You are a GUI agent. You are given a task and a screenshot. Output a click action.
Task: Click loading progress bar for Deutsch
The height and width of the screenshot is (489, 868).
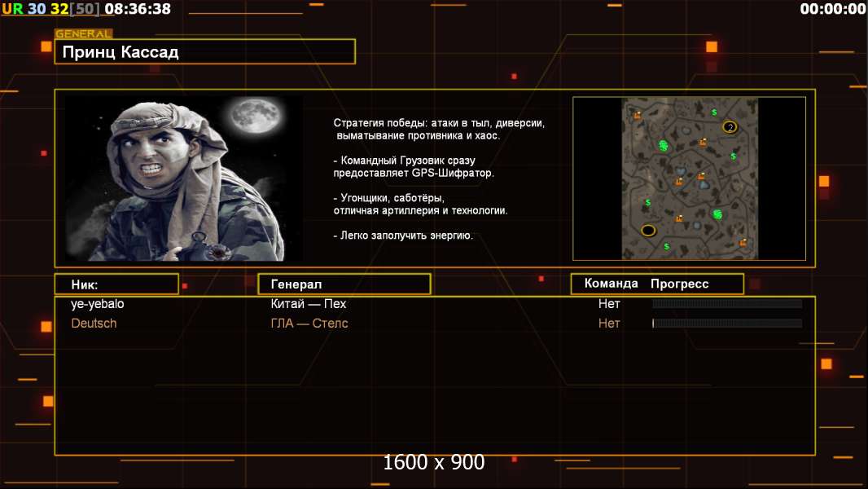(x=727, y=323)
